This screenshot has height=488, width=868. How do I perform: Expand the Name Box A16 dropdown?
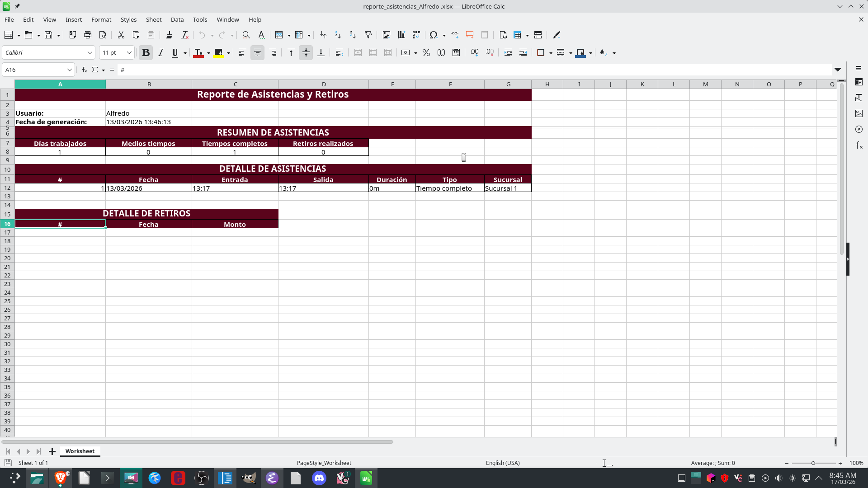click(x=69, y=70)
